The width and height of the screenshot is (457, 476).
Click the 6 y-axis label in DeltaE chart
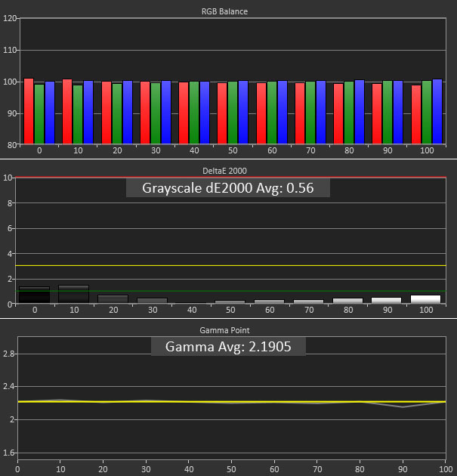tap(10, 228)
